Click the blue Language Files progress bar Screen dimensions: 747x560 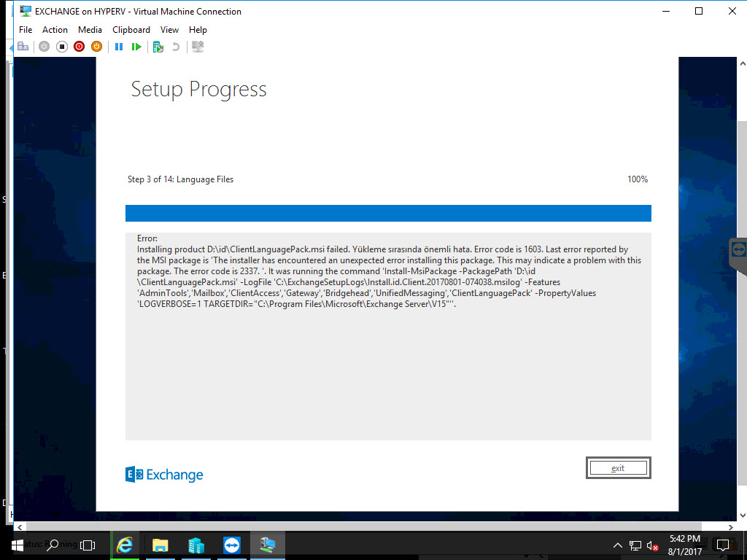[x=388, y=214]
